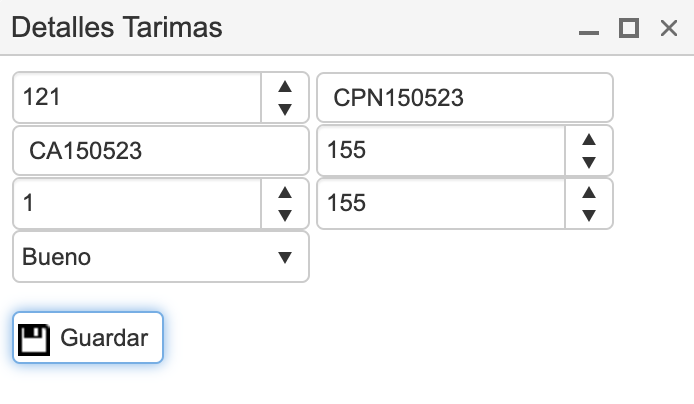Increase the field showing 1 using up arrow
694x404 pixels.
coord(285,192)
